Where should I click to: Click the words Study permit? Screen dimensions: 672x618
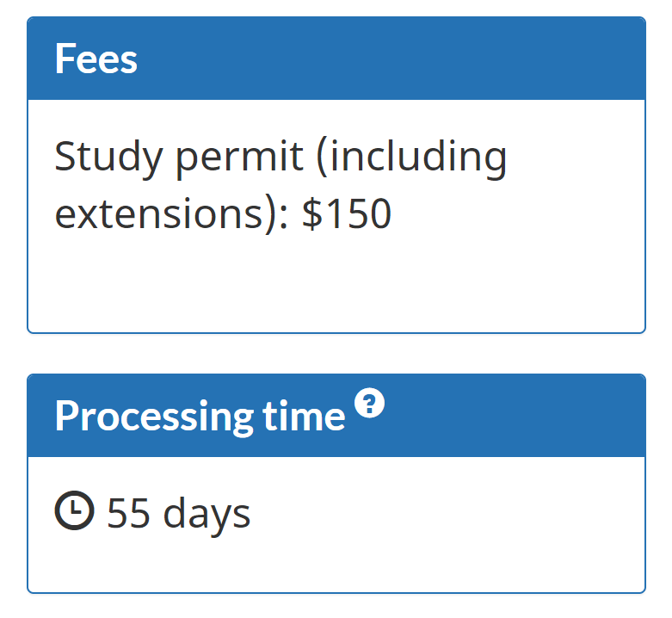(179, 158)
